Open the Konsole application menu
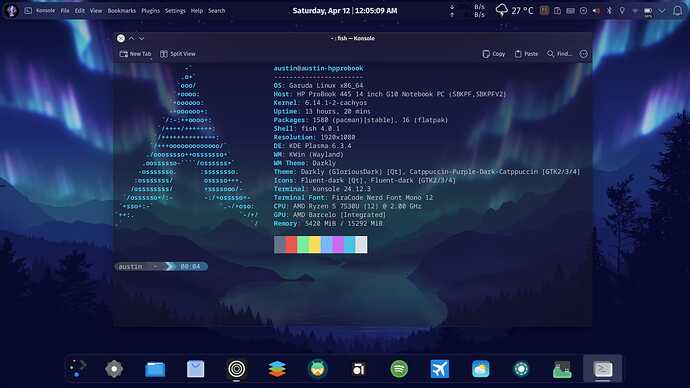This screenshot has width=690, height=388. (45, 11)
